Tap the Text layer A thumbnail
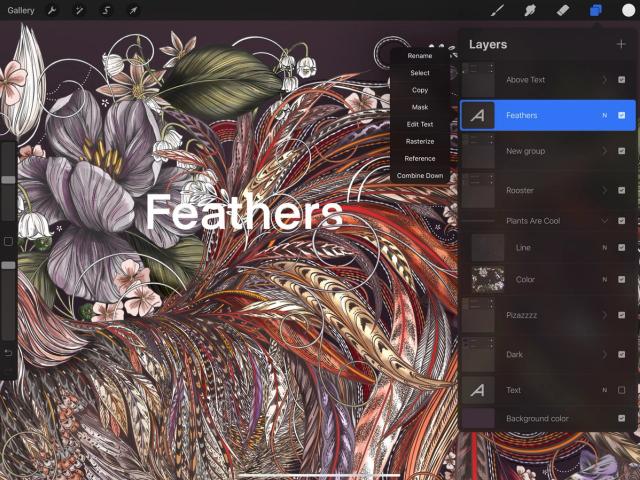Viewport: 640px width, 480px height. point(478,390)
